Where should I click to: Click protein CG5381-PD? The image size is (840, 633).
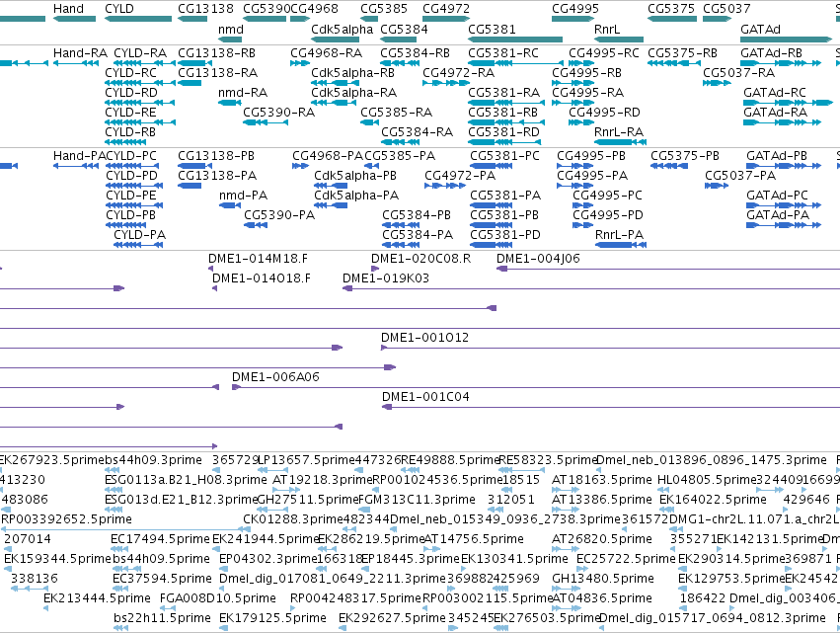(505, 235)
